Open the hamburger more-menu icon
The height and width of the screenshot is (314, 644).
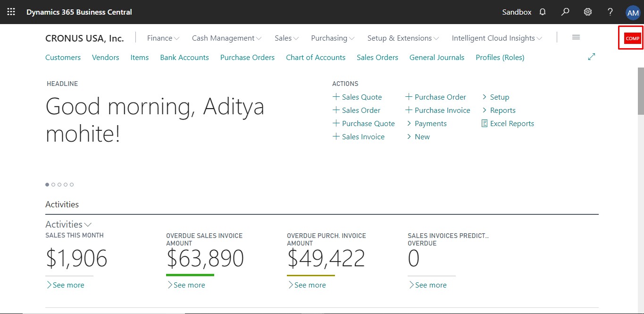point(576,37)
